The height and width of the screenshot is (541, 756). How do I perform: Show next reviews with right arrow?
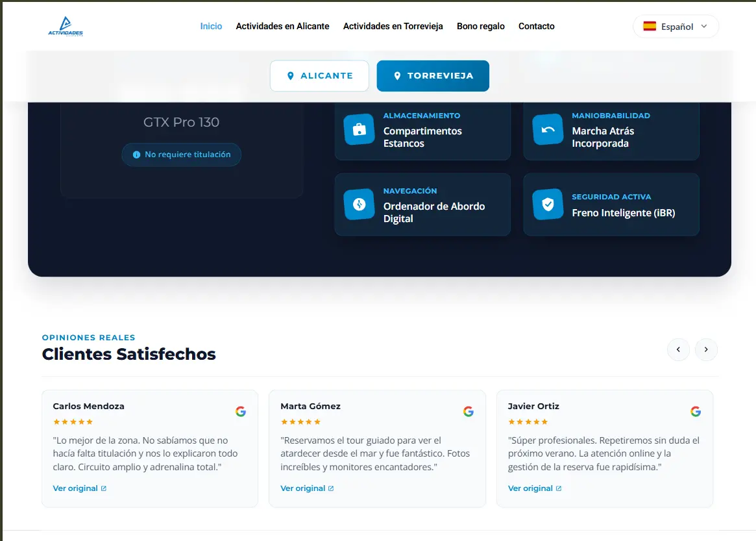[x=706, y=349]
